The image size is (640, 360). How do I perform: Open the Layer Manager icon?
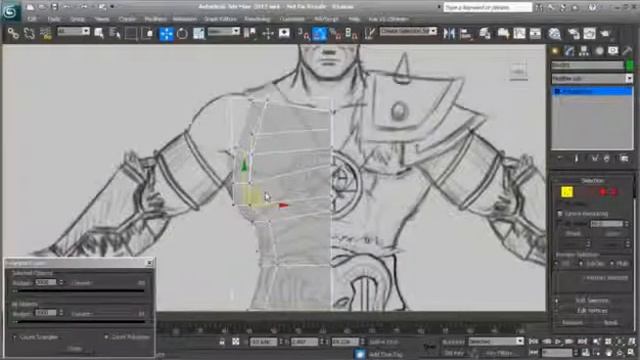point(484,33)
